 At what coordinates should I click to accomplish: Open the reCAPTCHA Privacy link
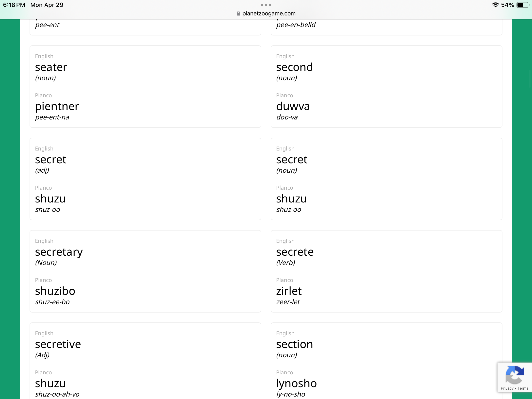pos(507,388)
